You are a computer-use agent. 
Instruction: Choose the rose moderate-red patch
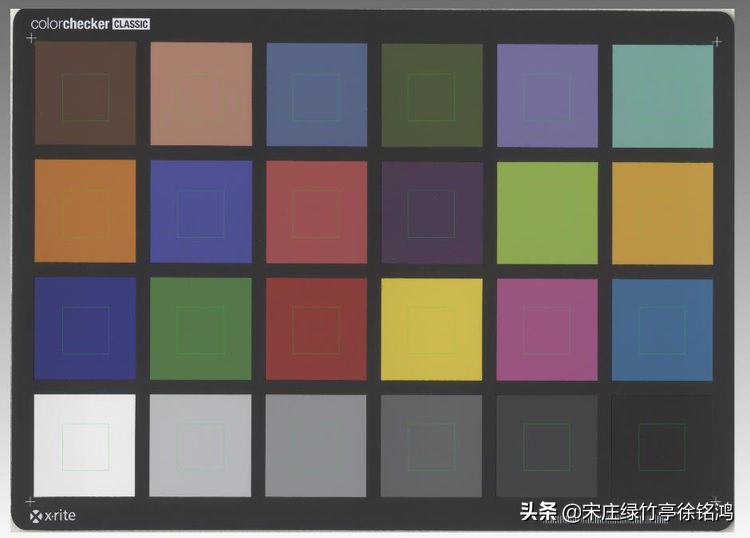[x=317, y=212]
